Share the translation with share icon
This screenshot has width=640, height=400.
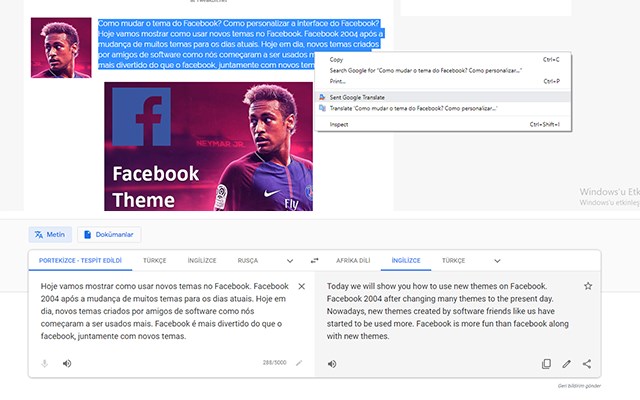click(x=587, y=364)
